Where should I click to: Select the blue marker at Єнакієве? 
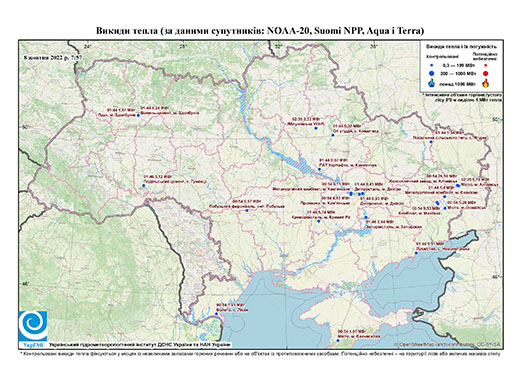(x=445, y=197)
